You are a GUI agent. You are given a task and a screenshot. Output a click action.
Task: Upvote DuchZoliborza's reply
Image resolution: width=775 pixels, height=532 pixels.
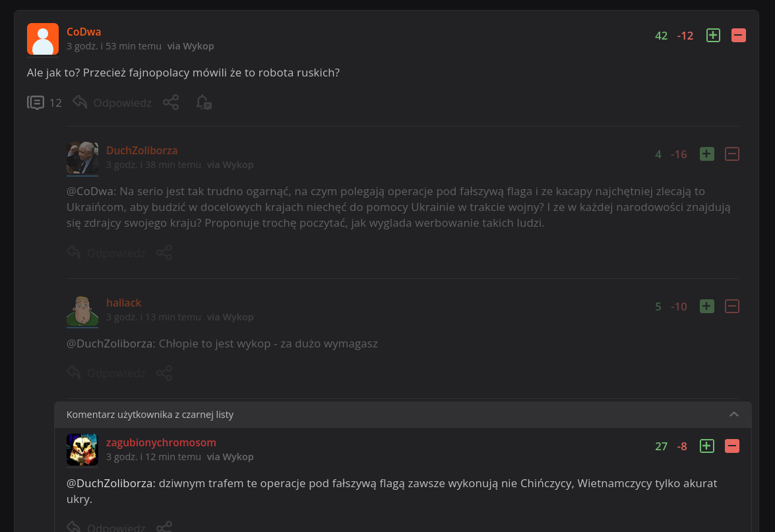706,154
